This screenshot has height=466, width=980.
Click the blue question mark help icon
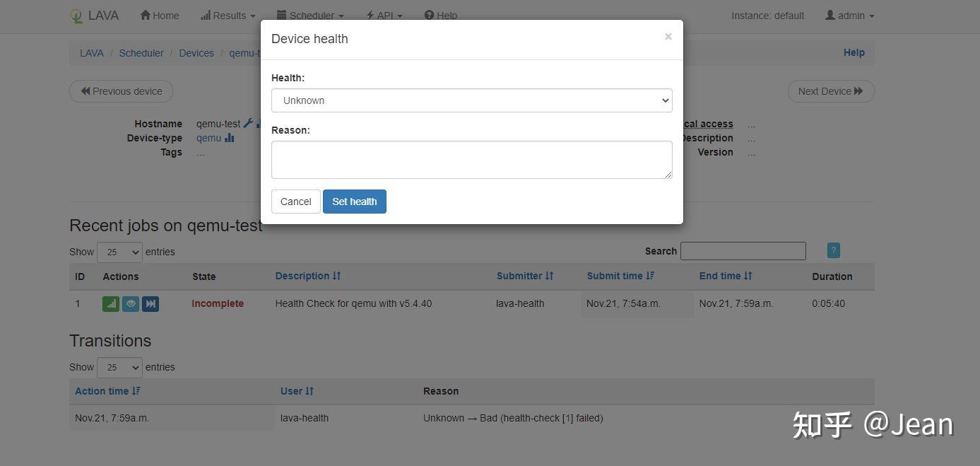click(833, 250)
